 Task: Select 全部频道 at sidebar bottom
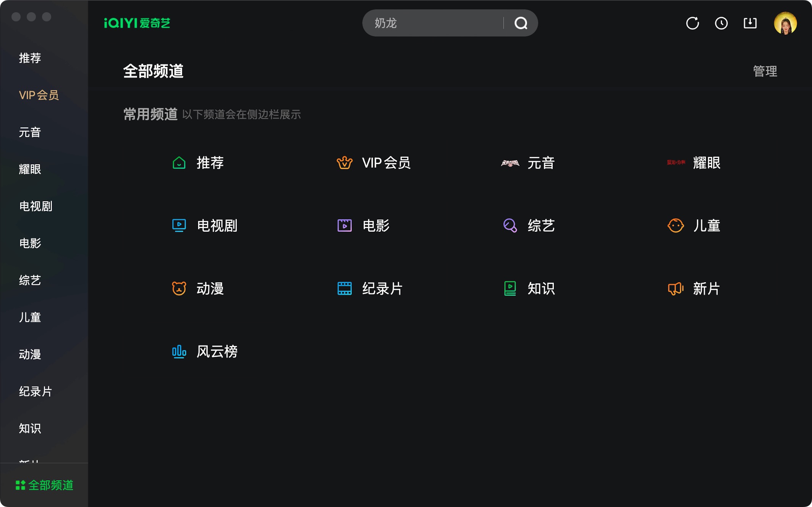pos(44,485)
